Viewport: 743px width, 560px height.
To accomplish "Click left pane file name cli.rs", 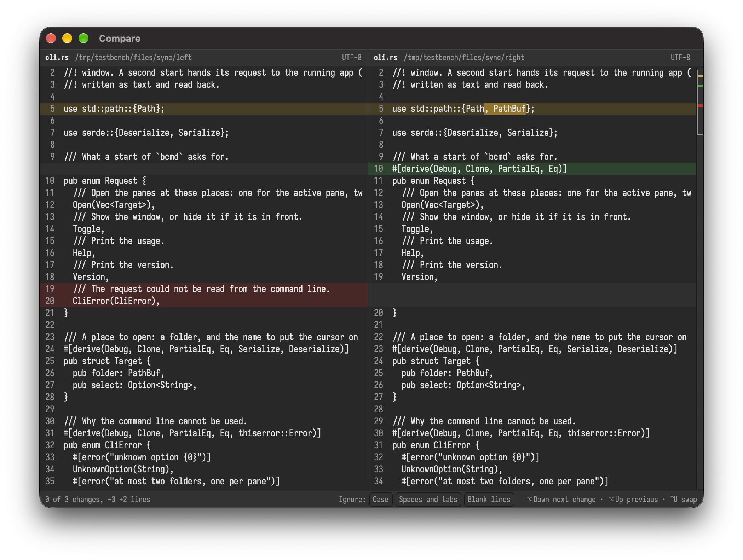I will 57,58.
